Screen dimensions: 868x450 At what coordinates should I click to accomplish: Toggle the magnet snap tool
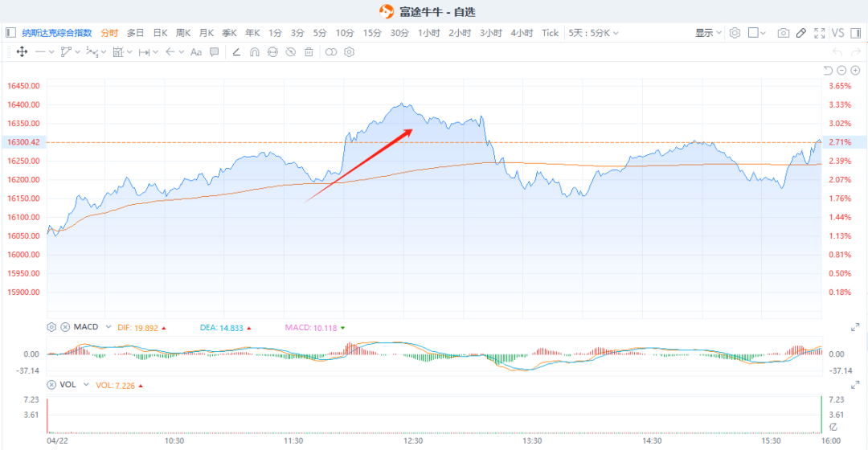(255, 52)
